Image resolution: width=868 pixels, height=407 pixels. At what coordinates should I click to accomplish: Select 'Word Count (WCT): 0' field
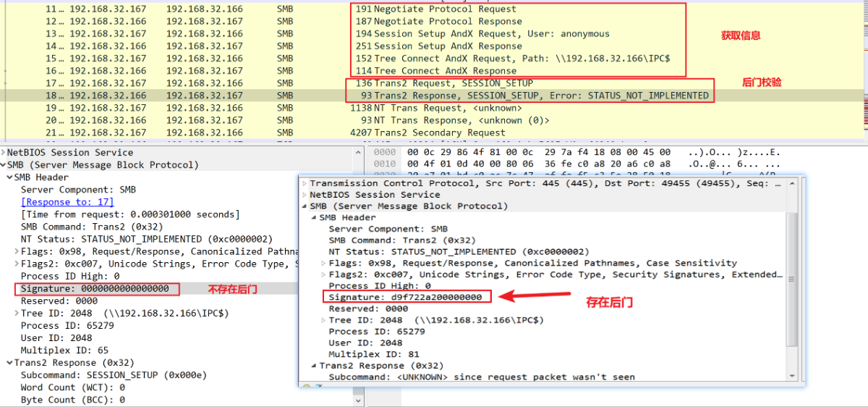coord(73,387)
